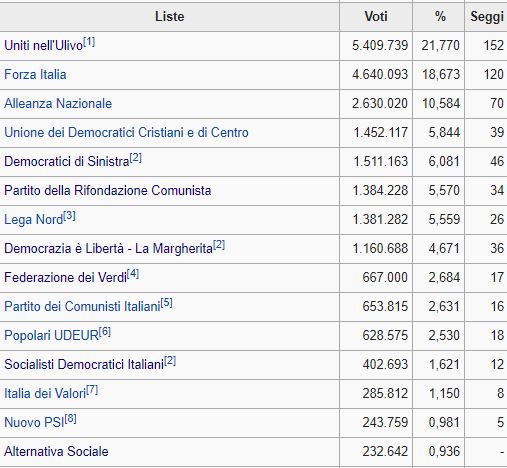The width and height of the screenshot is (507, 468).
Task: Select percentage 18,673
Action: coord(441,74)
